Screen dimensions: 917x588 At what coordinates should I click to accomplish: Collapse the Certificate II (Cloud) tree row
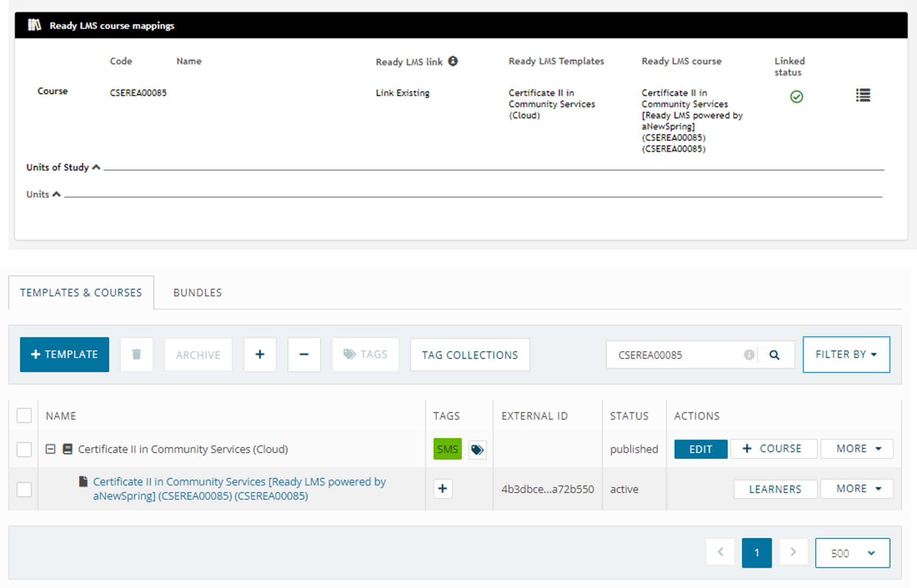point(50,449)
